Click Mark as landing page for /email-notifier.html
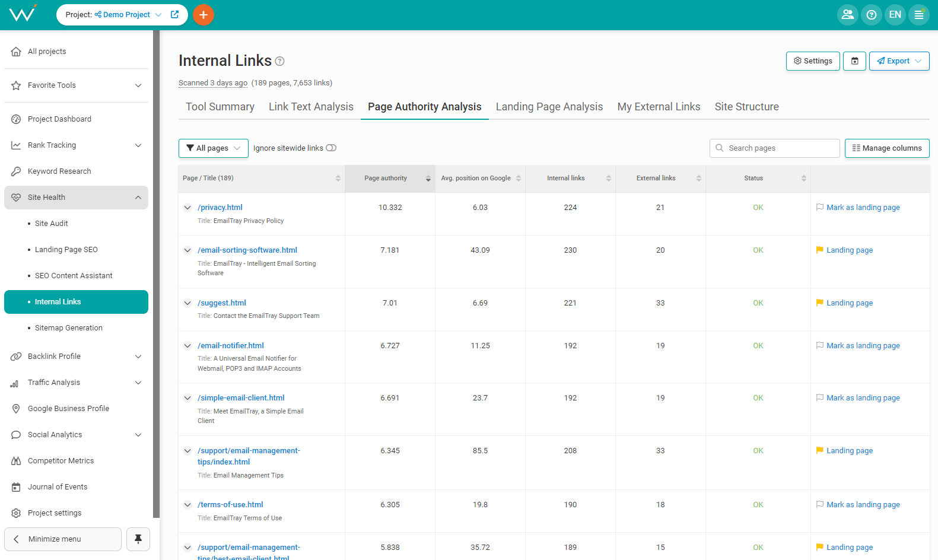938x560 pixels. coord(863,346)
